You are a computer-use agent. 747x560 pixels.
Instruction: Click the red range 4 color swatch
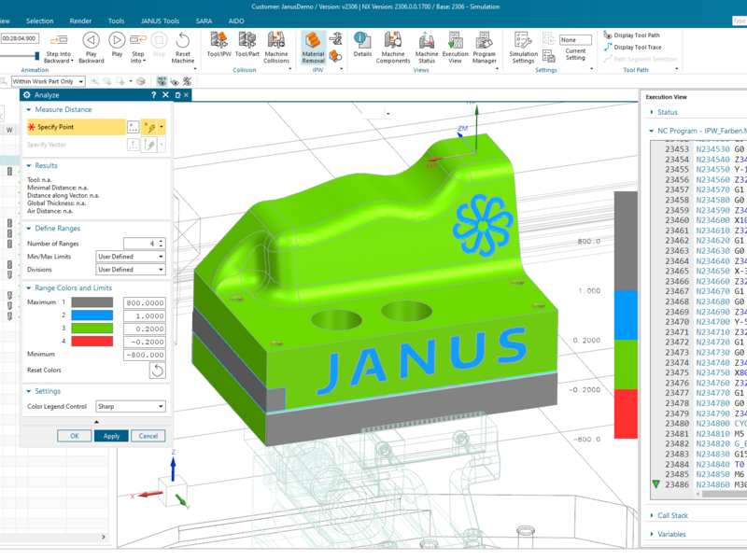click(92, 341)
